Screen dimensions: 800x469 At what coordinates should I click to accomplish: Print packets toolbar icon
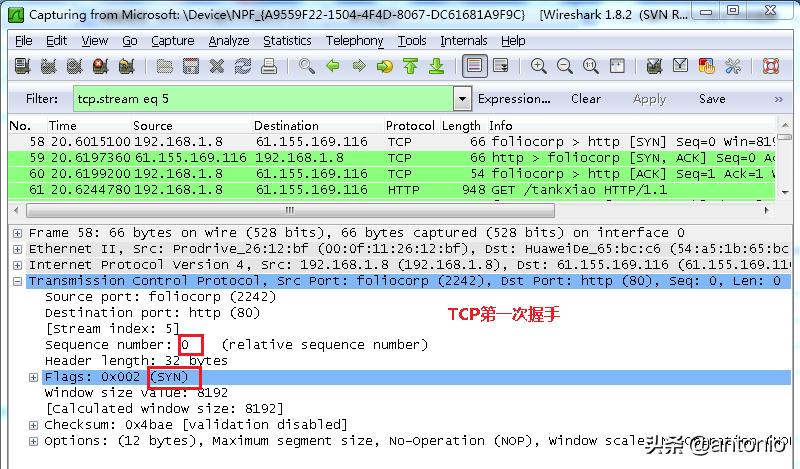269,66
